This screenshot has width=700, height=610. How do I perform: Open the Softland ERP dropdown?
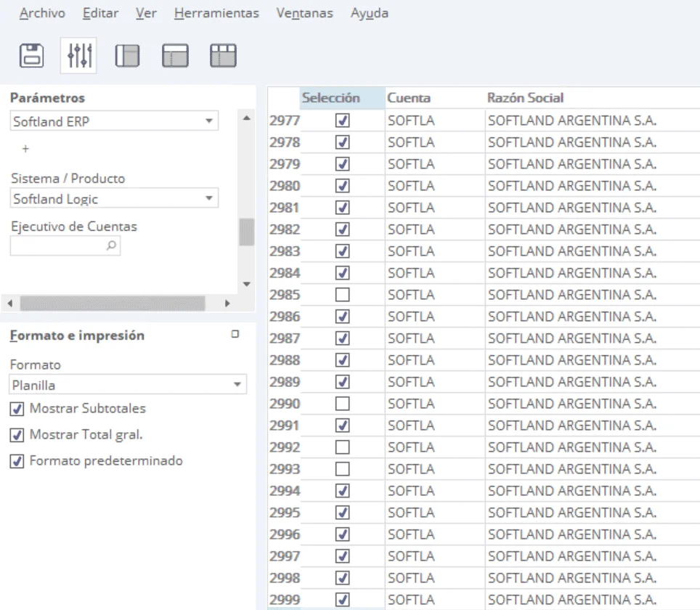click(209, 121)
